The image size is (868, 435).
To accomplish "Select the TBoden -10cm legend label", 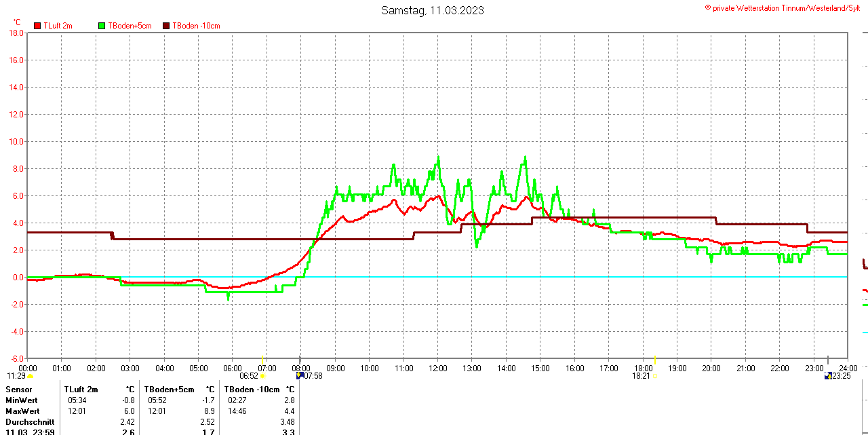I will click(x=196, y=26).
